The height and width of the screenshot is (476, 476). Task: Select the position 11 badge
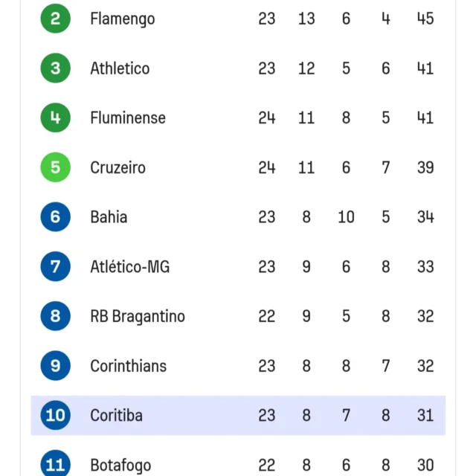(x=55, y=464)
